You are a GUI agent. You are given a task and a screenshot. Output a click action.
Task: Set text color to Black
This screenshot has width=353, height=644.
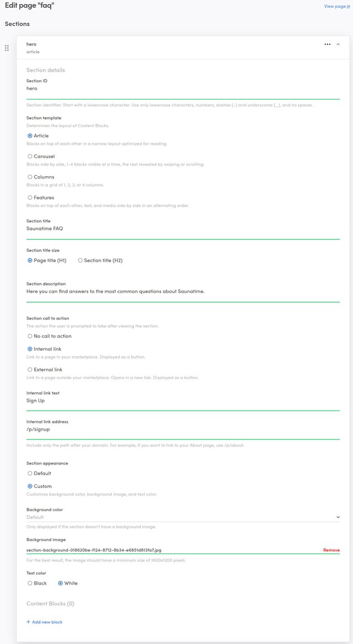(x=30, y=583)
